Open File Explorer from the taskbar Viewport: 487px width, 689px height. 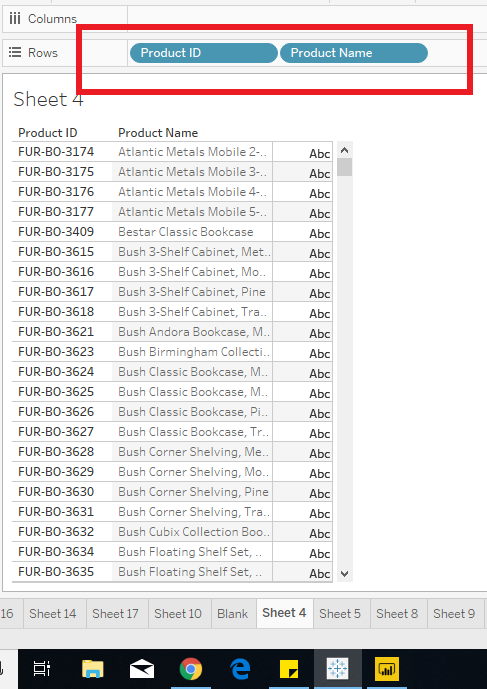pyautogui.click(x=93, y=669)
